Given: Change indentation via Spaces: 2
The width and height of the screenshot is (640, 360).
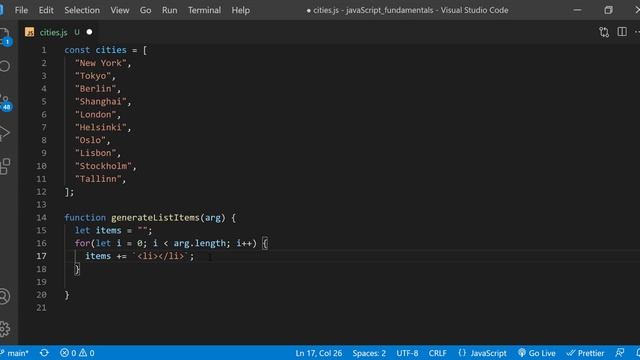Looking at the screenshot, I should pos(369,353).
